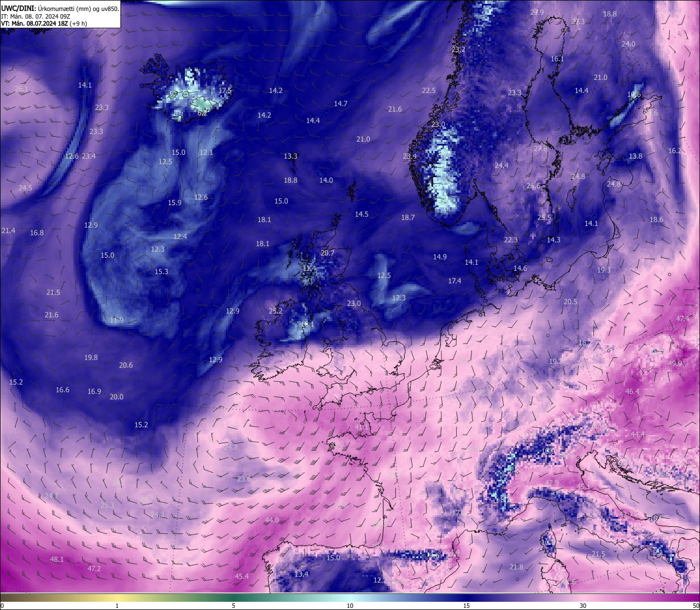Image resolution: width=700 pixels, height=610 pixels.
Task: Click the 48.1 value at bottom left
Action: [57, 559]
